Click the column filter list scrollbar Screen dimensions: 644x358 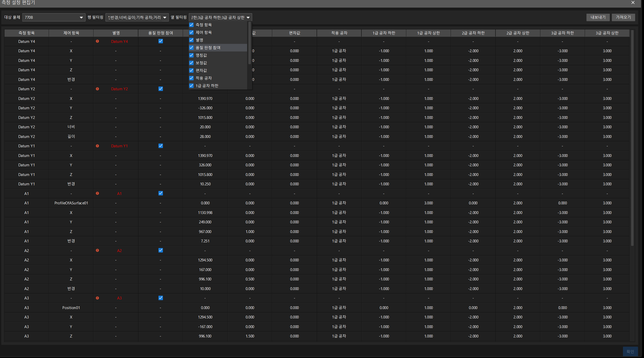(x=250, y=43)
